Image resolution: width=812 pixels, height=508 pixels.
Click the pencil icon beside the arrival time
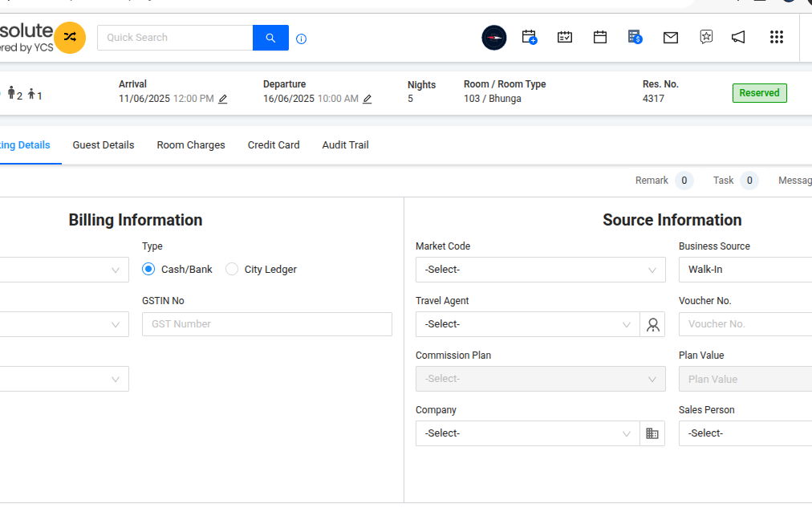coord(223,99)
